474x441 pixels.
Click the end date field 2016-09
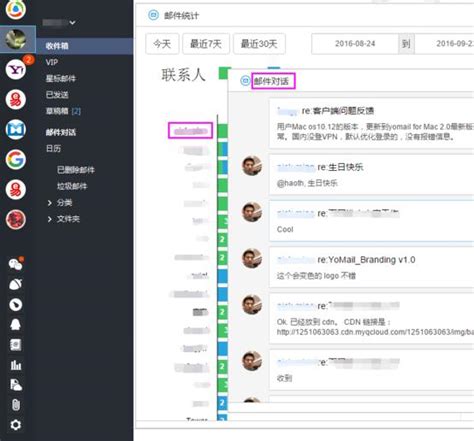(444, 44)
